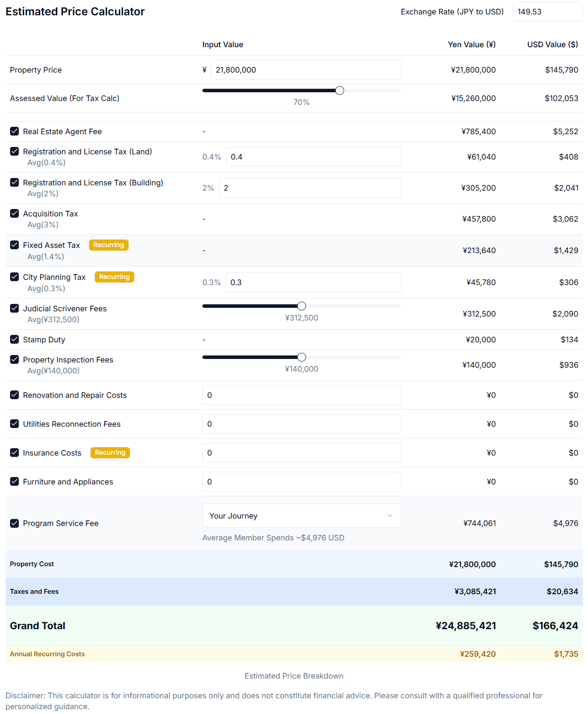This screenshot has width=588, height=714.
Task: Uncheck the Stamp Duty checkbox
Action: coord(14,339)
